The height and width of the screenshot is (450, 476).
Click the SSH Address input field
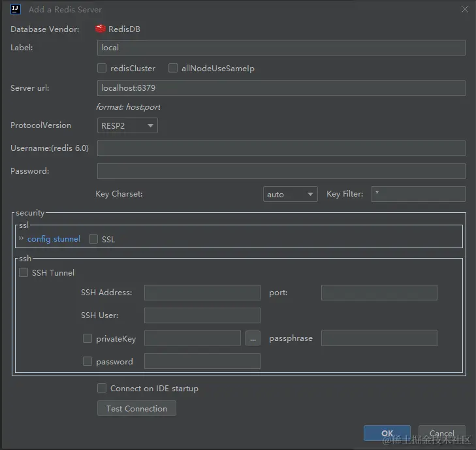coord(202,293)
